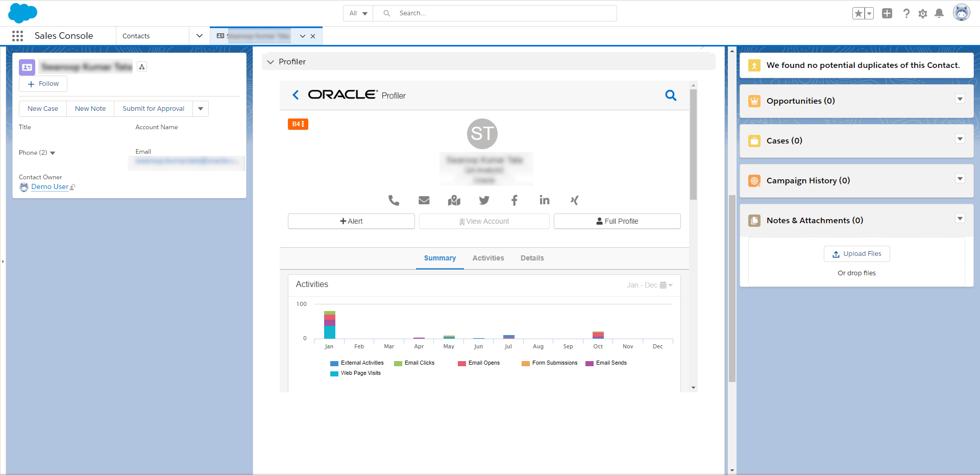Go back in Oracle Profiler

click(x=296, y=95)
